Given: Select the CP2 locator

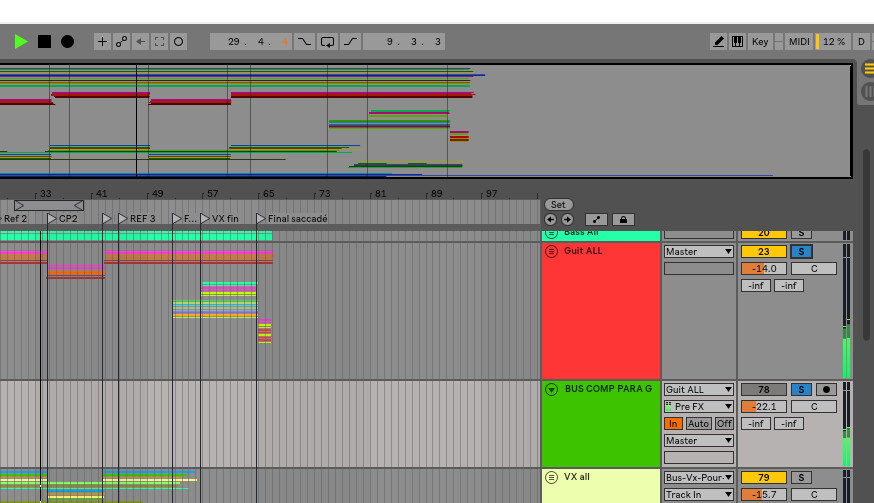Looking at the screenshot, I should click(63, 219).
